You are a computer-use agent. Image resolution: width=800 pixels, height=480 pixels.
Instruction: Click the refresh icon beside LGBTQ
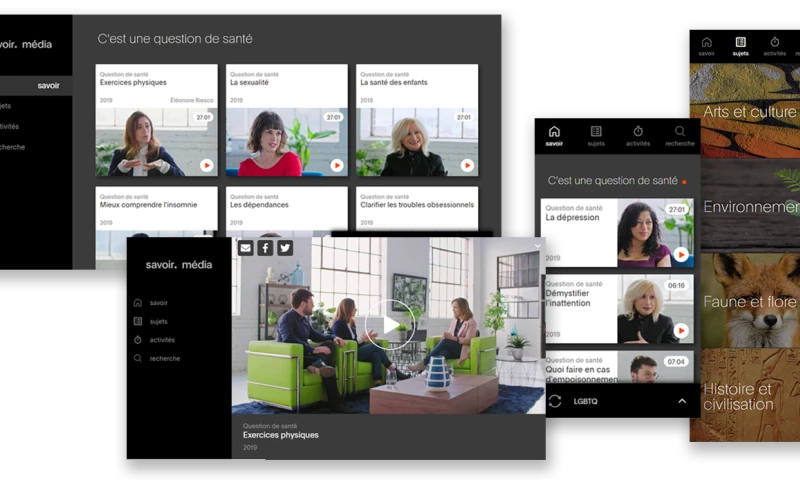pos(555,401)
